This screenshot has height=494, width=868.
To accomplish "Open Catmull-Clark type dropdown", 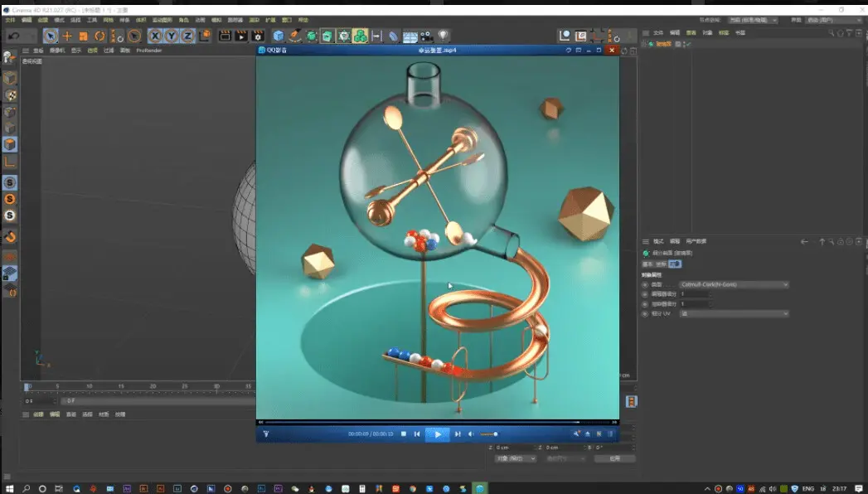I will [734, 284].
